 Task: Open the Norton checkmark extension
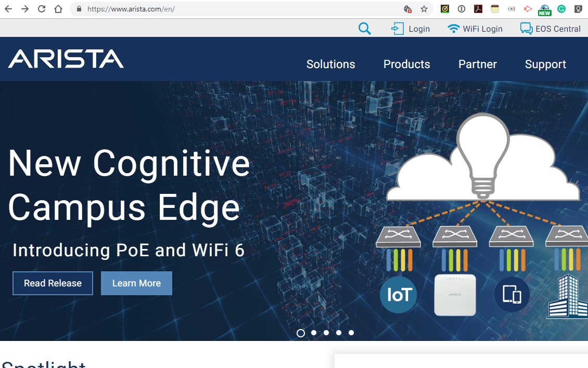(x=445, y=9)
